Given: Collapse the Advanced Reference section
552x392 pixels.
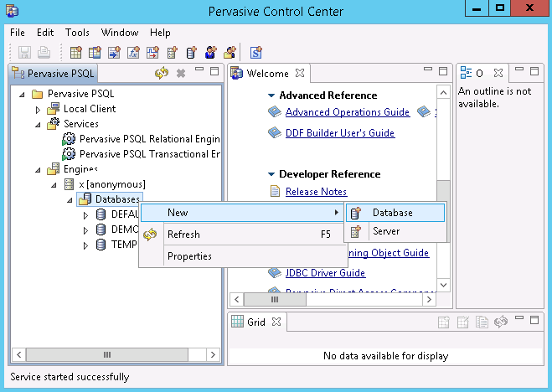Looking at the screenshot, I should pos(271,95).
